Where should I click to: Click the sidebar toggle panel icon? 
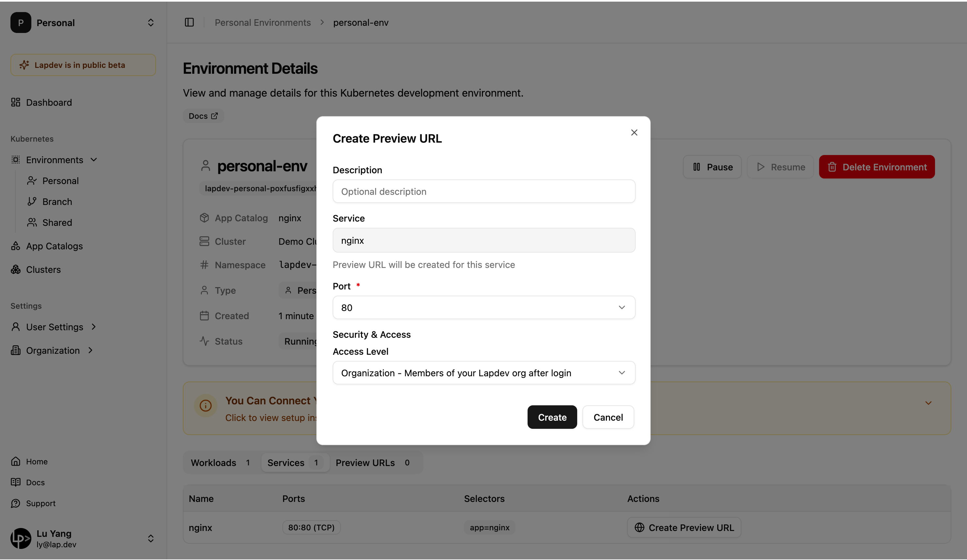[x=189, y=23]
